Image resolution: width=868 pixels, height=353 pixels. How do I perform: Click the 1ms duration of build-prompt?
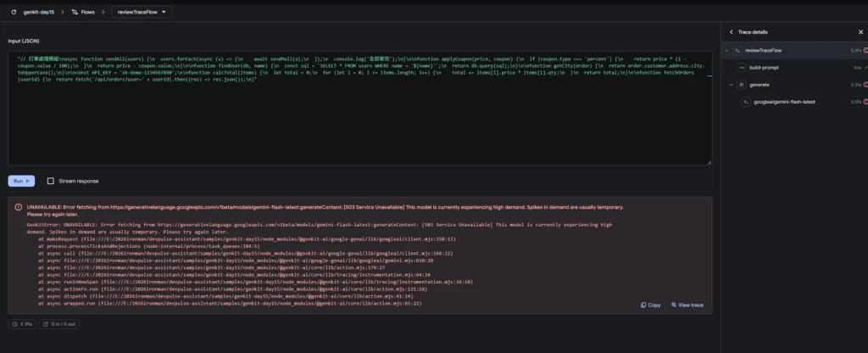tap(857, 68)
